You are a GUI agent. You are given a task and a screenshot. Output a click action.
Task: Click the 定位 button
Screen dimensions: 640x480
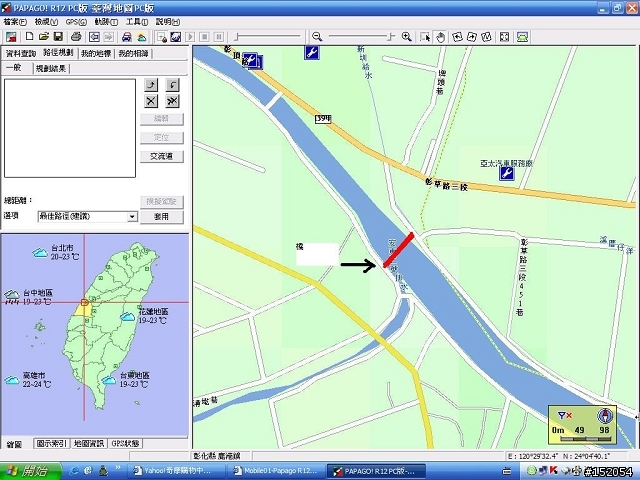[x=162, y=138]
